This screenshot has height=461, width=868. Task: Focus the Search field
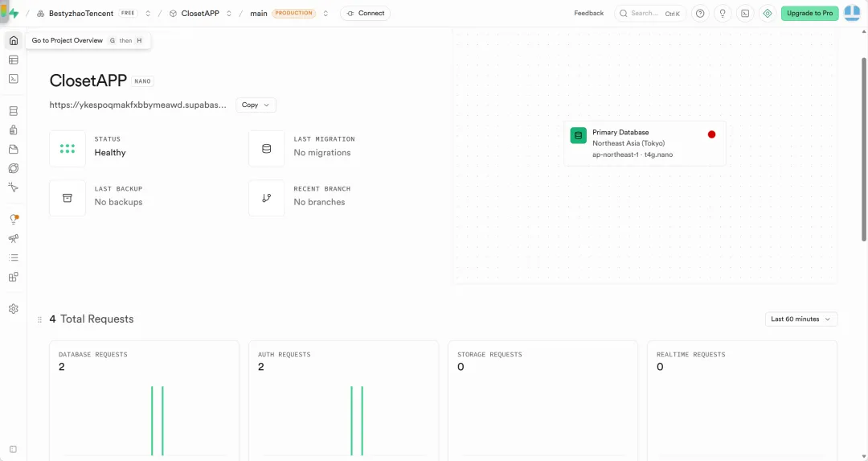(650, 14)
